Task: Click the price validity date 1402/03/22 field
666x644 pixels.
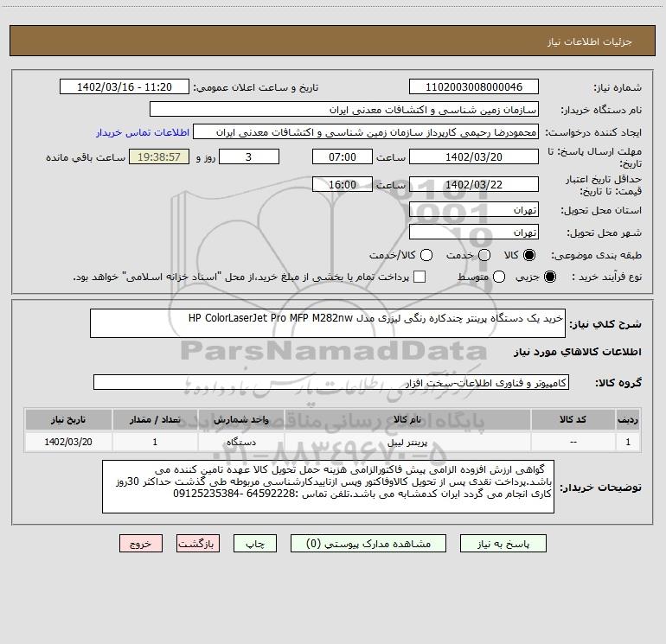Action: (474, 184)
